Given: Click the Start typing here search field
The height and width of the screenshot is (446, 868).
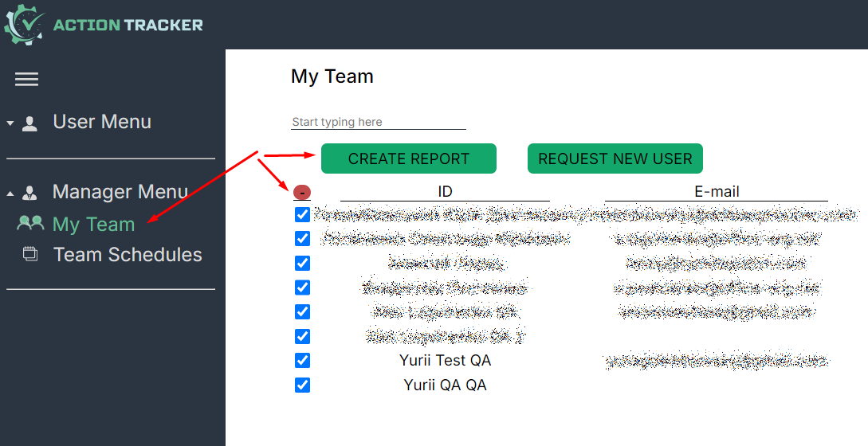Looking at the screenshot, I should click(x=378, y=122).
